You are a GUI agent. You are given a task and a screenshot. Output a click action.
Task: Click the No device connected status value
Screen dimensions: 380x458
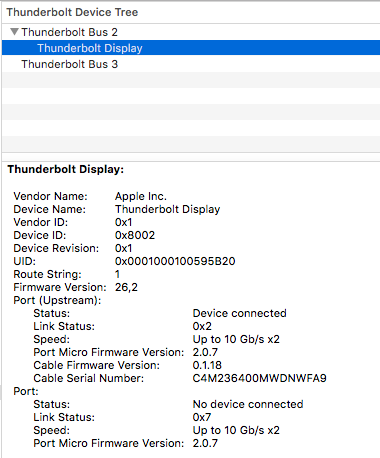point(248,404)
